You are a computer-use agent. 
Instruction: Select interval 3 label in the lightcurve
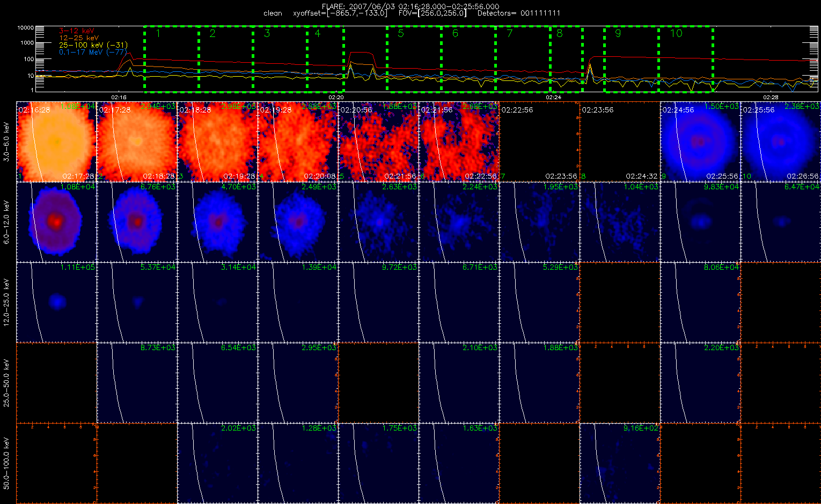[267, 33]
